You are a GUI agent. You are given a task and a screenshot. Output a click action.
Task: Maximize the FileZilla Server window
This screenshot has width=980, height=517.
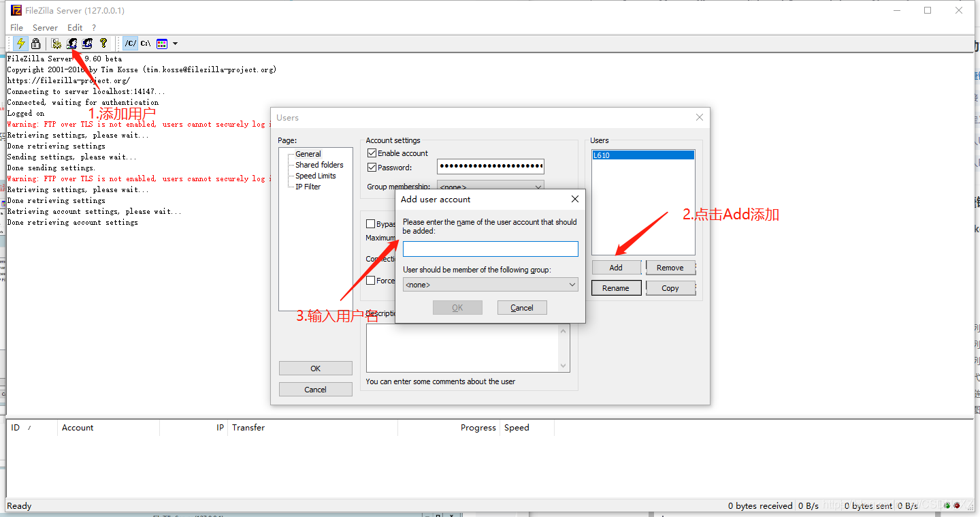point(928,10)
